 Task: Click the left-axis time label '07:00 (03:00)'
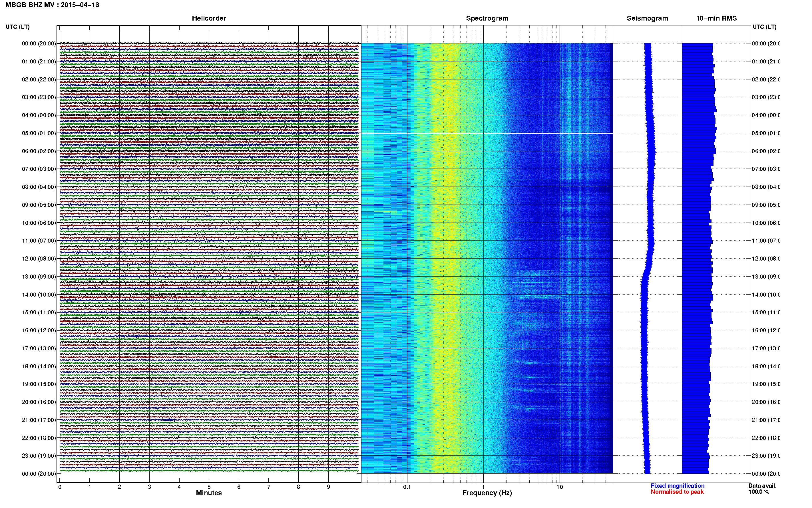click(x=39, y=169)
